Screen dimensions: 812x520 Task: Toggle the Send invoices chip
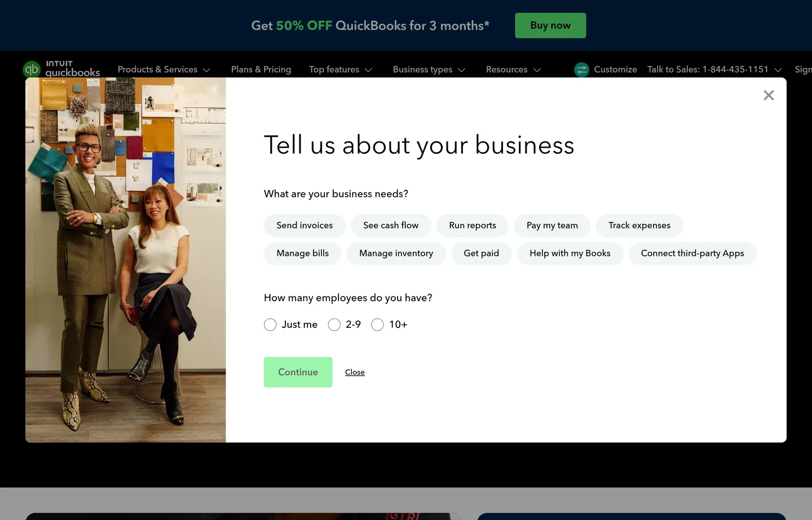[x=304, y=225]
